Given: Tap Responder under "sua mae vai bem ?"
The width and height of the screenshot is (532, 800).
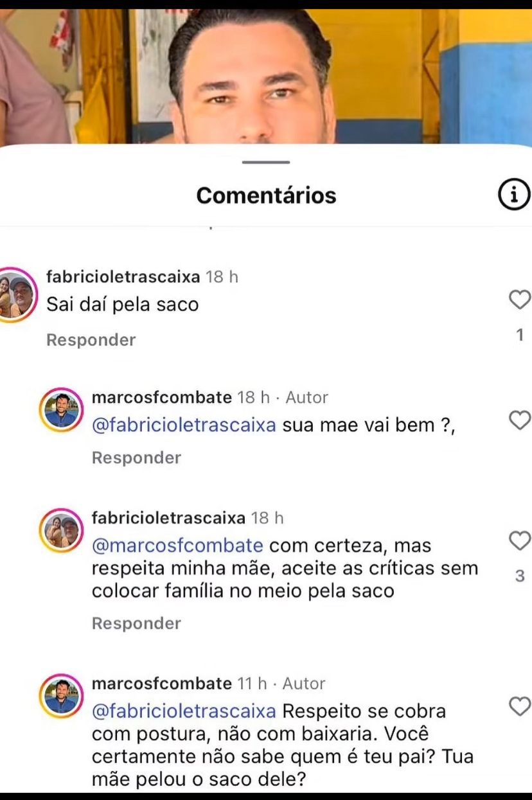Looking at the screenshot, I should [x=136, y=458].
